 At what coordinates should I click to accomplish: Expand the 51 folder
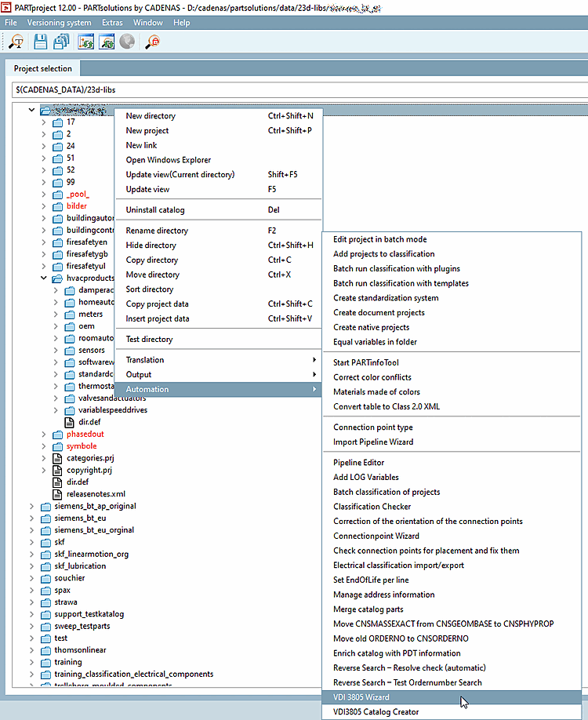coord(44,158)
